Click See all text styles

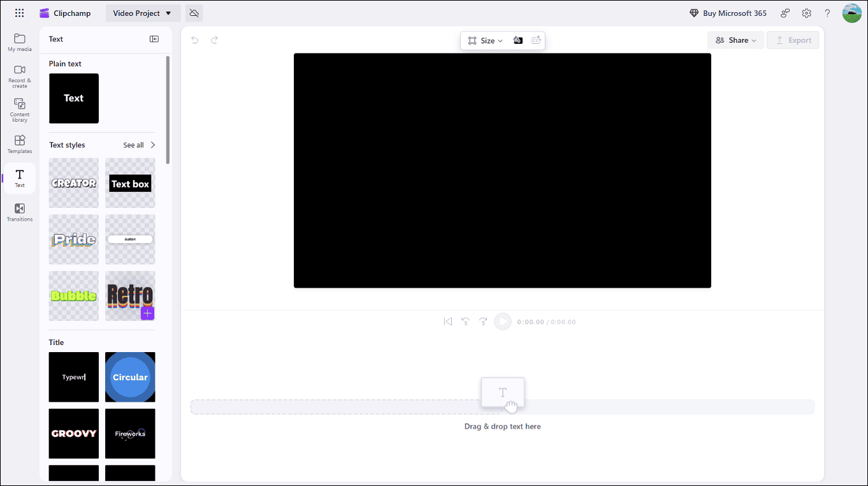pos(133,145)
